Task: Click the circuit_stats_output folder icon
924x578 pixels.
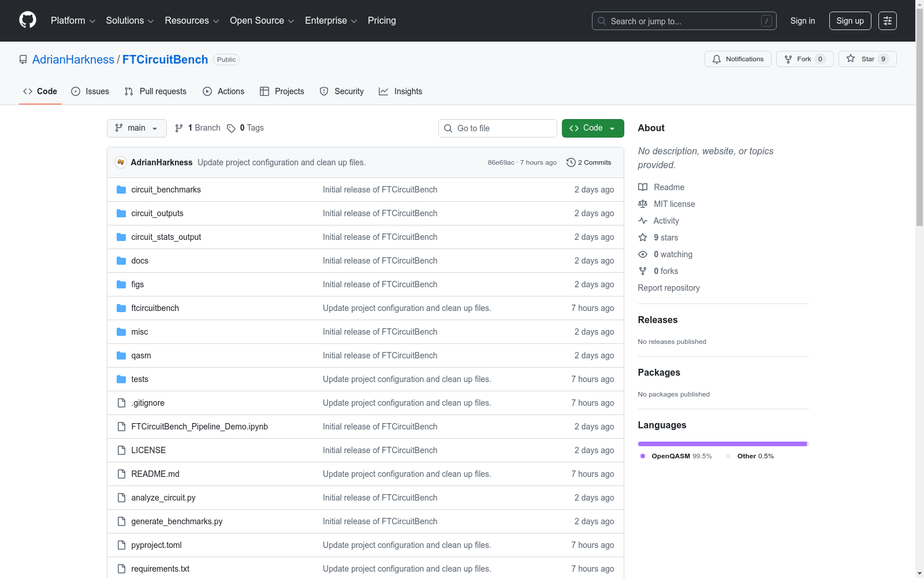Action: click(121, 237)
